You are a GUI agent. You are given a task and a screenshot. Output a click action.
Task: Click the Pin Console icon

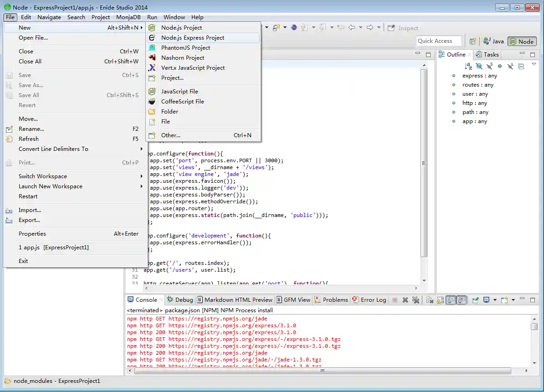475,300
